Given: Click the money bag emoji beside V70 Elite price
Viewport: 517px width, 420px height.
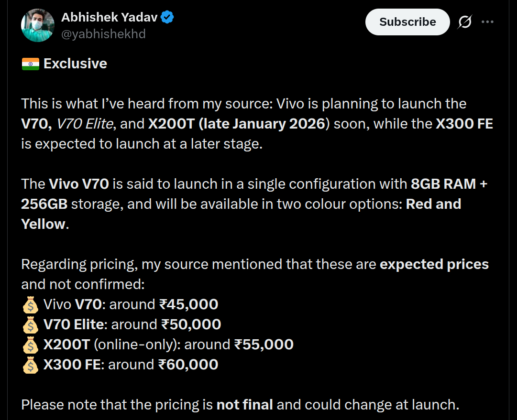Looking at the screenshot, I should [30, 324].
